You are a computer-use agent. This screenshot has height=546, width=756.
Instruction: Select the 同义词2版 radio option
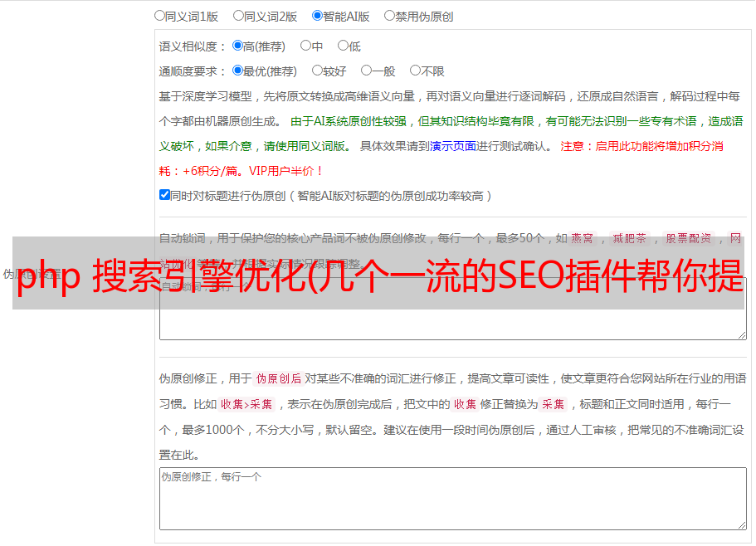pyautogui.click(x=239, y=16)
